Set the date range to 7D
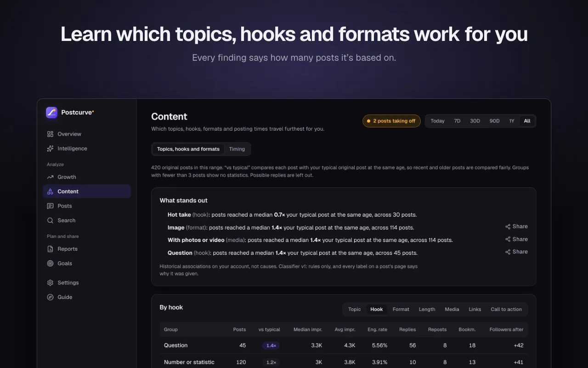This screenshot has width=588, height=368. click(x=457, y=121)
